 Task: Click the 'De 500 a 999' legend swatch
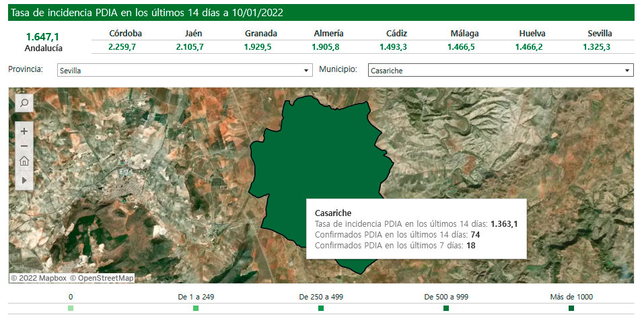point(446,308)
